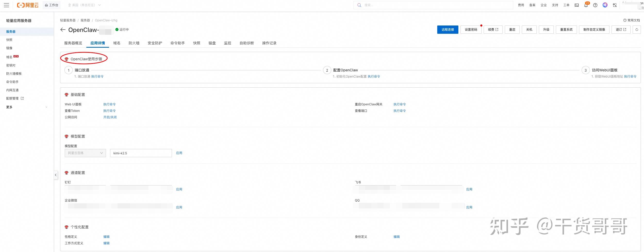Run 执行命令 next to 查看端口
Screen dimensions: 644x252
(400, 111)
